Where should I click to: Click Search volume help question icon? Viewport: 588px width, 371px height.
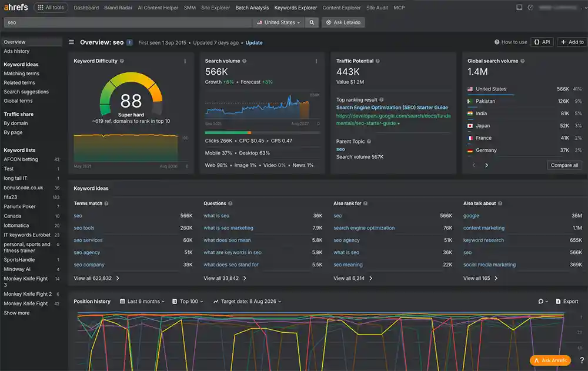(x=244, y=61)
